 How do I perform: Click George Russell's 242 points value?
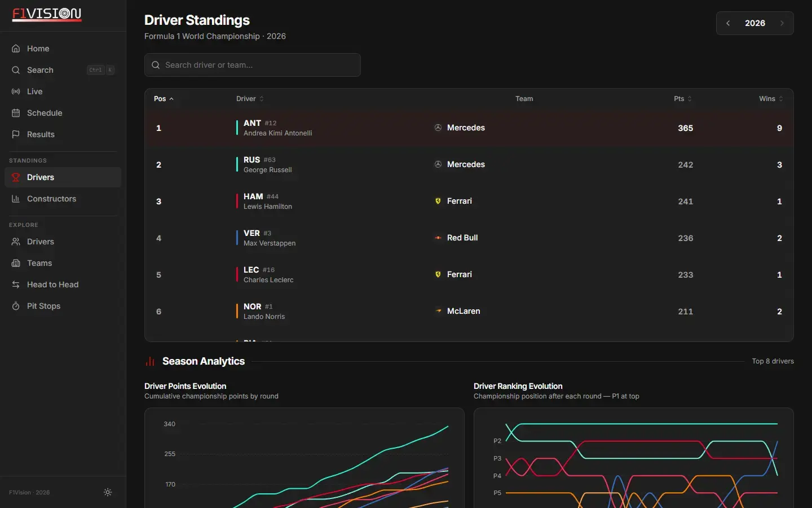click(686, 165)
